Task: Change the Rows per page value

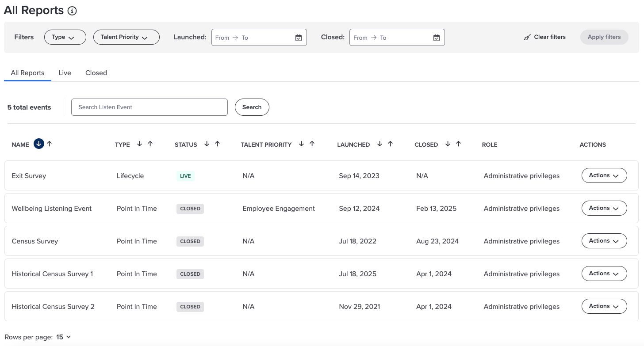Action: pyautogui.click(x=64, y=337)
